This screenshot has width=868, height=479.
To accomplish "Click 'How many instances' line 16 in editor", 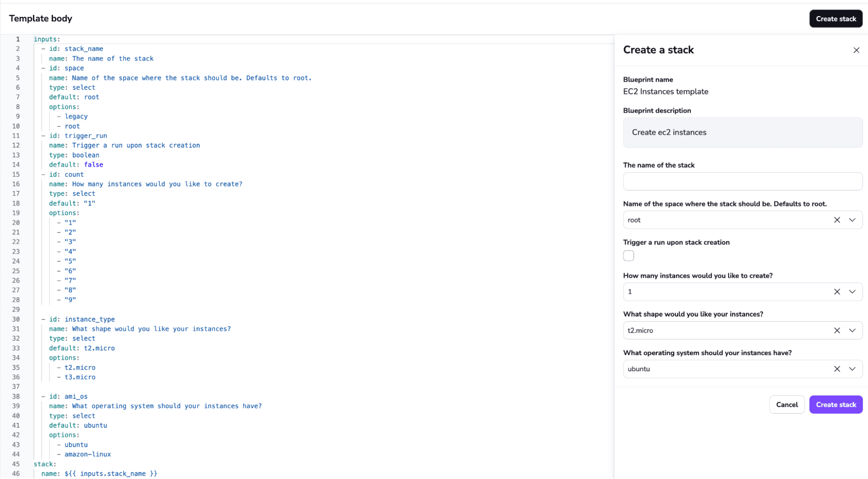I will 145,184.
